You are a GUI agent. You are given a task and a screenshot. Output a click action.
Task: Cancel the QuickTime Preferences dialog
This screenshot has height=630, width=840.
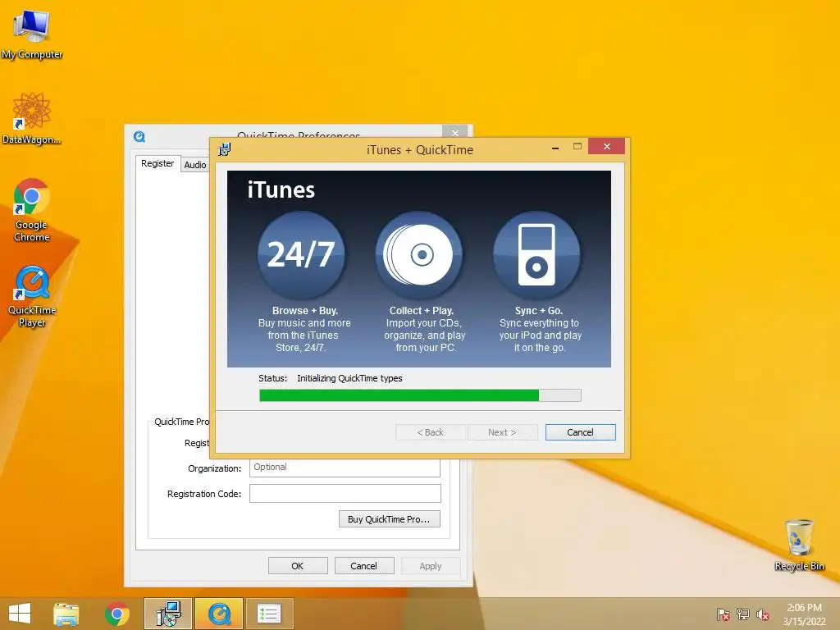pyautogui.click(x=364, y=566)
